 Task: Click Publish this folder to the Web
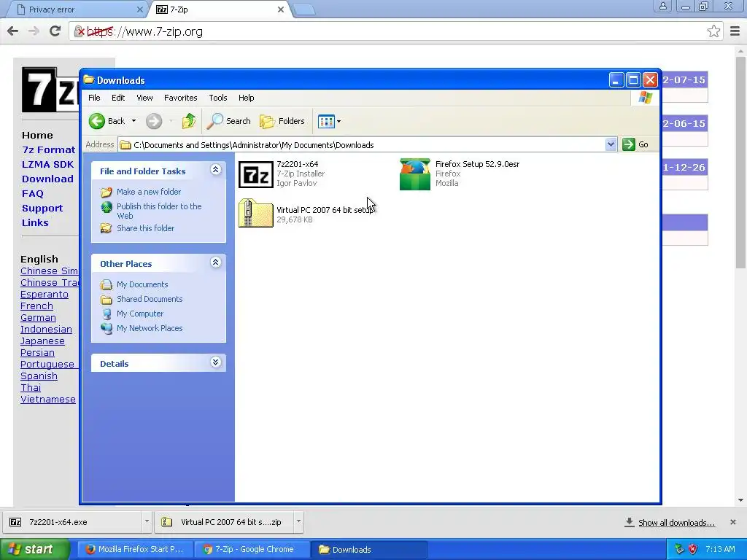click(x=159, y=211)
